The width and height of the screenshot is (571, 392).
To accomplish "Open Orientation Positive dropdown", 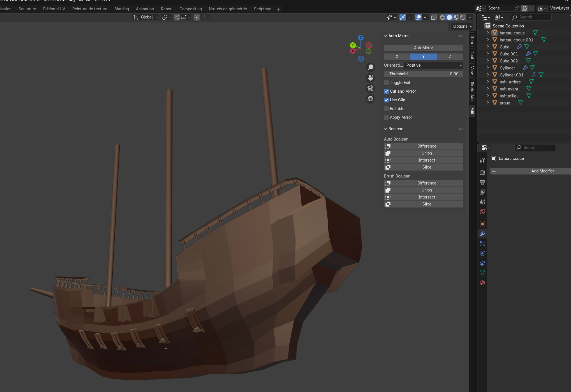I will tap(433, 65).
